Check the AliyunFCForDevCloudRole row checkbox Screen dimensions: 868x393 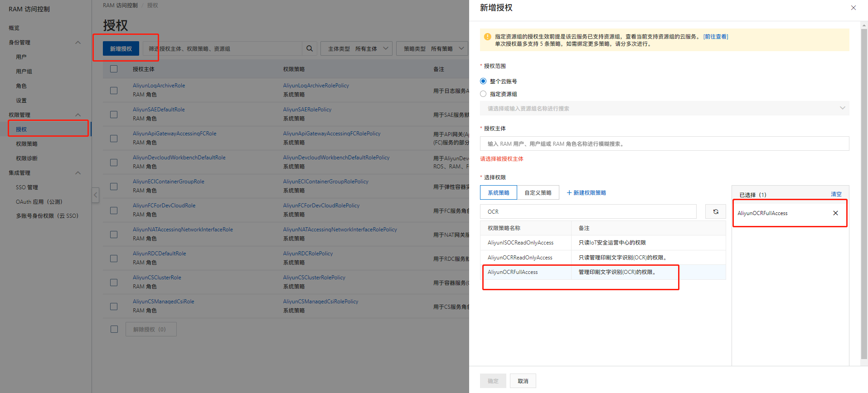(114, 210)
